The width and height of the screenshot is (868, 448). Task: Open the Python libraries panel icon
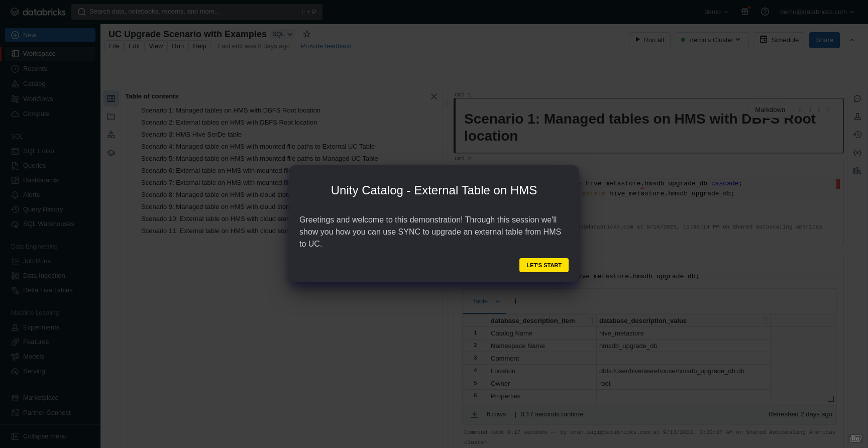point(857,171)
